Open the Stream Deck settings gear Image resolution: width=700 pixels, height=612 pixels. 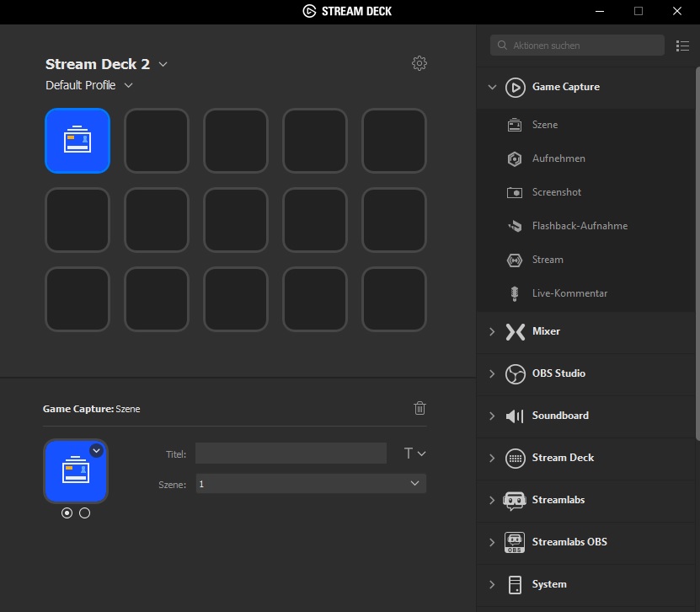pos(419,63)
